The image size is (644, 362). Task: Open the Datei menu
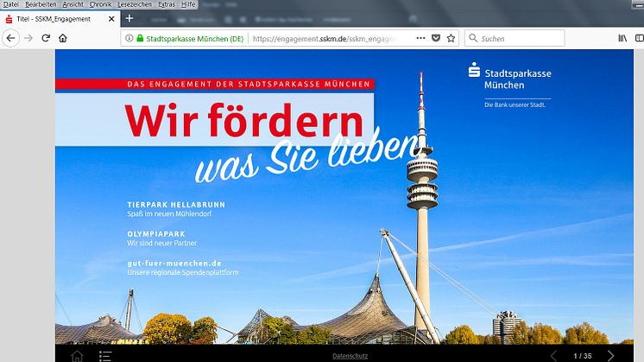coord(11,4)
